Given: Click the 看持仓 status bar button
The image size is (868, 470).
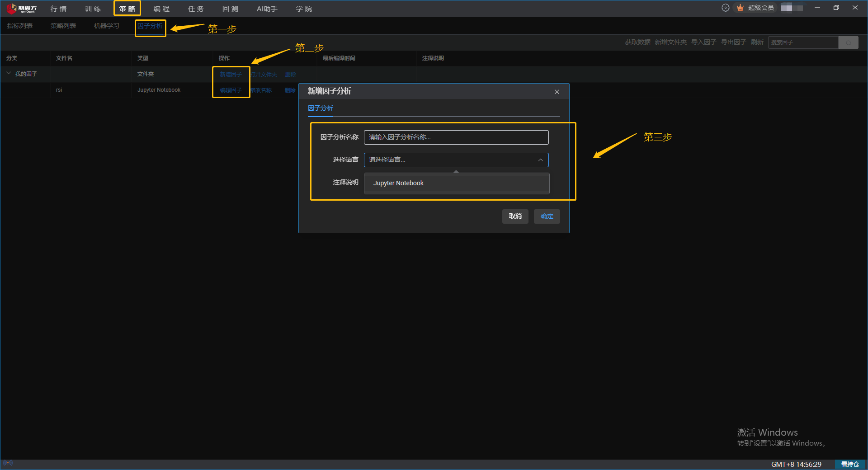Looking at the screenshot, I should click(x=850, y=465).
